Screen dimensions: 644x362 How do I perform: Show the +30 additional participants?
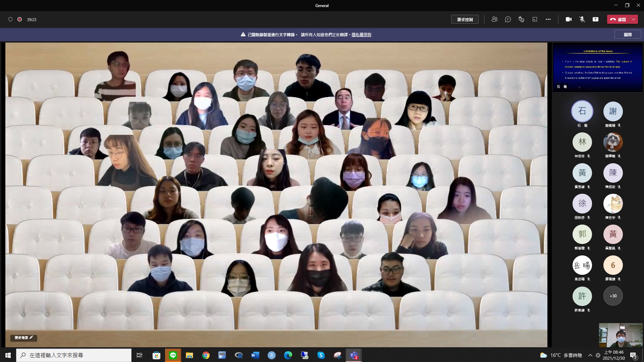tap(613, 296)
